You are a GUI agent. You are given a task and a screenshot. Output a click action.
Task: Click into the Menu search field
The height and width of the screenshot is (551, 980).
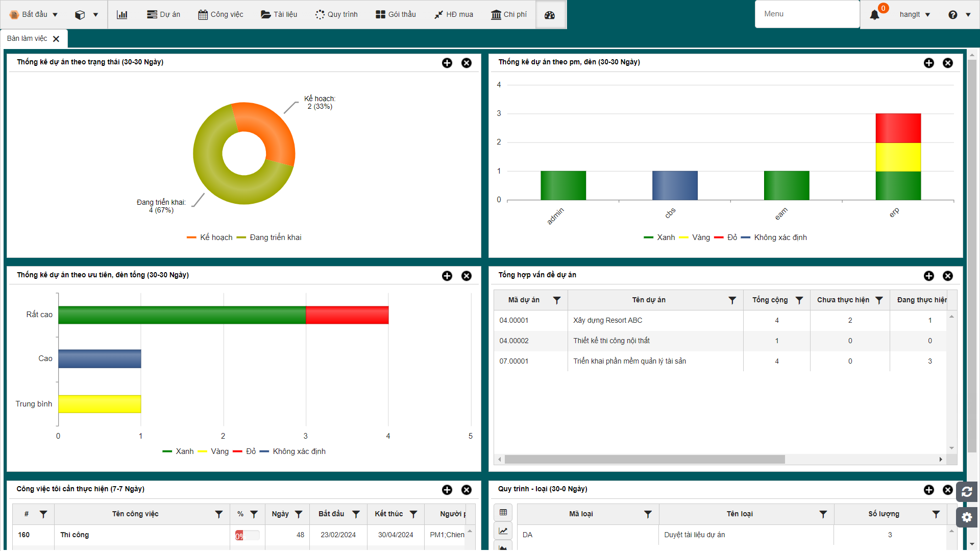point(807,14)
